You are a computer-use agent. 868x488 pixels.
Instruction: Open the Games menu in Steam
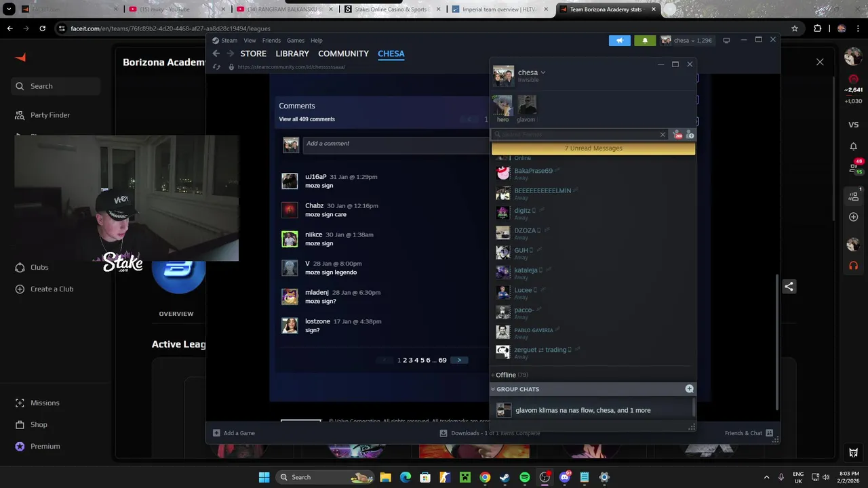(x=296, y=41)
